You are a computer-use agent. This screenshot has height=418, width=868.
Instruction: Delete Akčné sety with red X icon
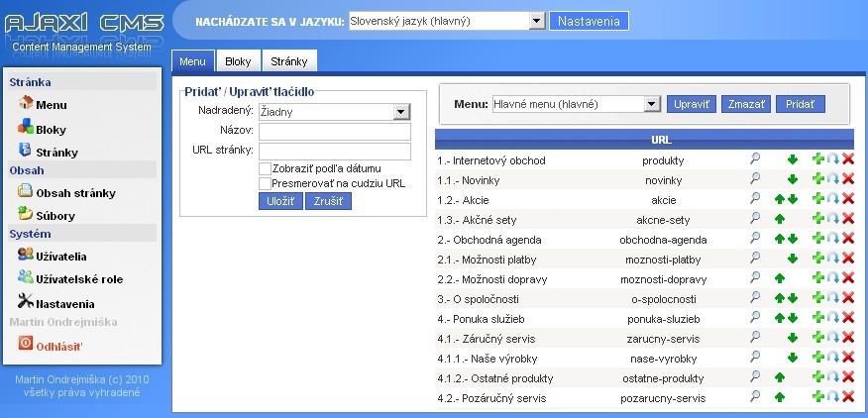point(848,219)
